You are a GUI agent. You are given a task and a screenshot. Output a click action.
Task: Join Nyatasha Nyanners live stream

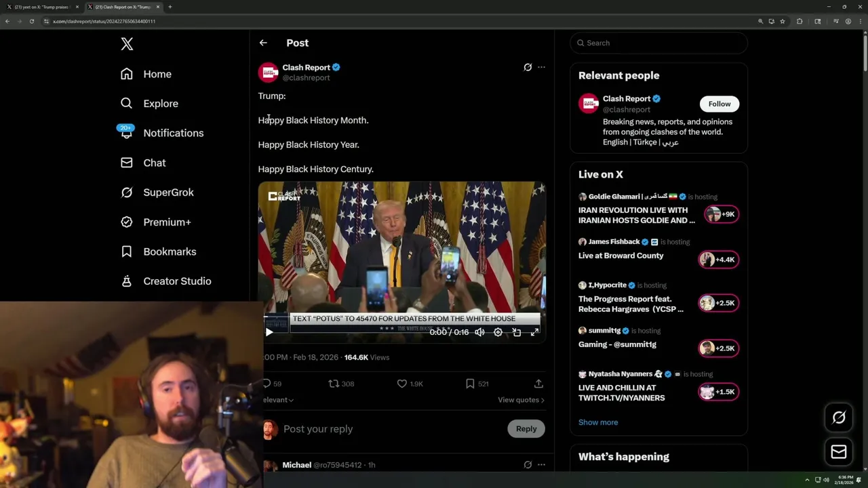(621, 393)
